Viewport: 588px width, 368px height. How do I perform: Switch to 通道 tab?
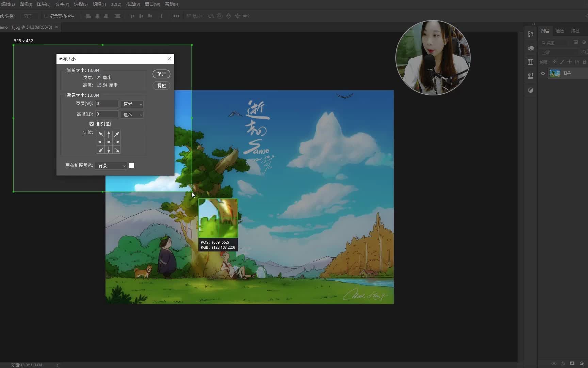click(560, 31)
